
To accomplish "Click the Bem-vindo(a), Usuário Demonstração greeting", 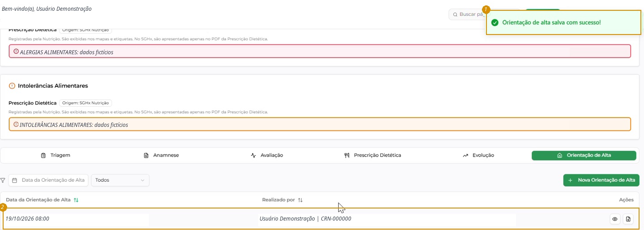I will pyautogui.click(x=47, y=9).
